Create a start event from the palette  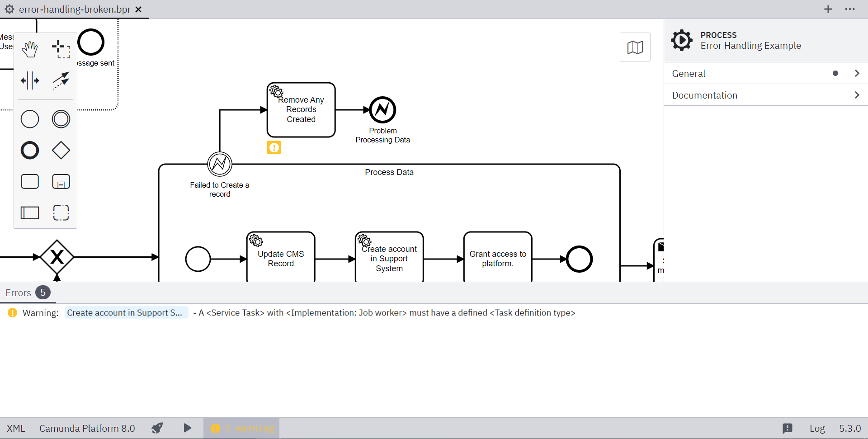click(29, 119)
